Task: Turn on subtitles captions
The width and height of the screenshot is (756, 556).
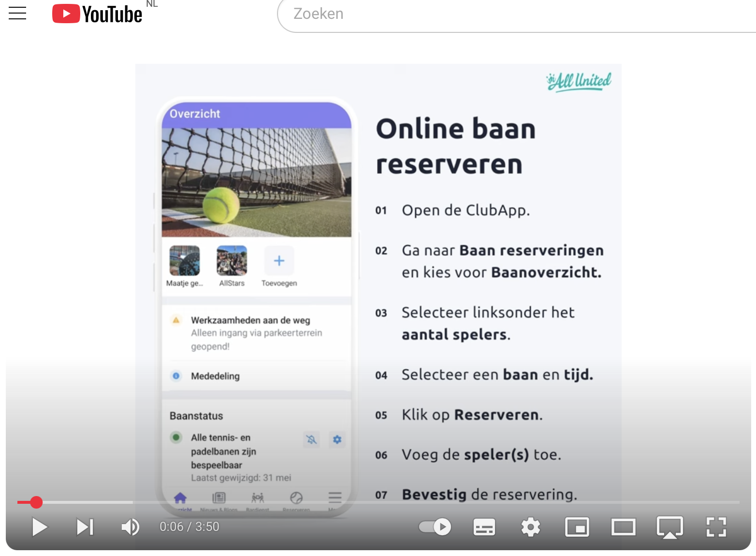Action: coord(484,527)
